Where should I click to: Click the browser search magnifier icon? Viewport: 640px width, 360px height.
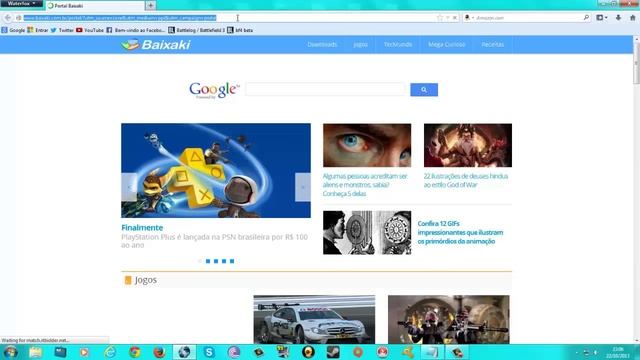coord(586,18)
